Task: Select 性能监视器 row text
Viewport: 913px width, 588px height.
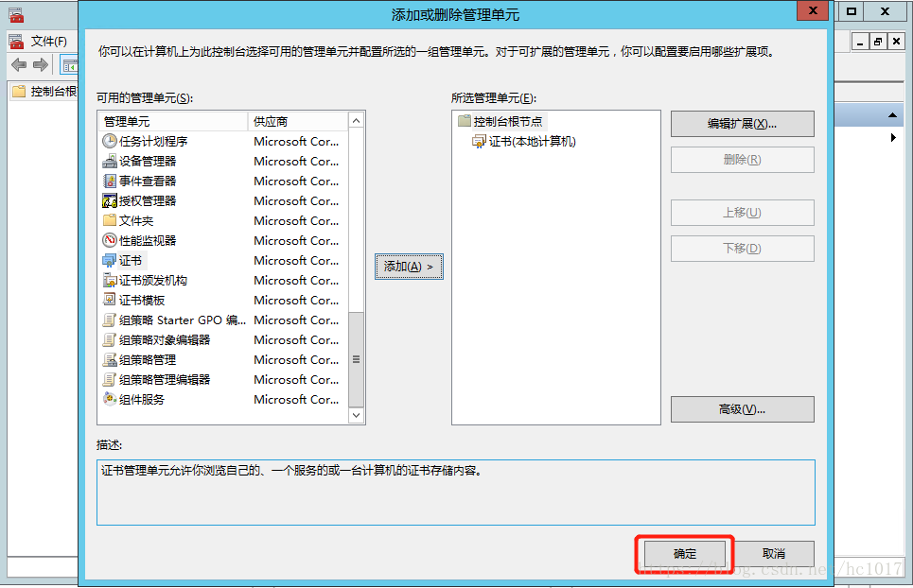Action: point(148,240)
